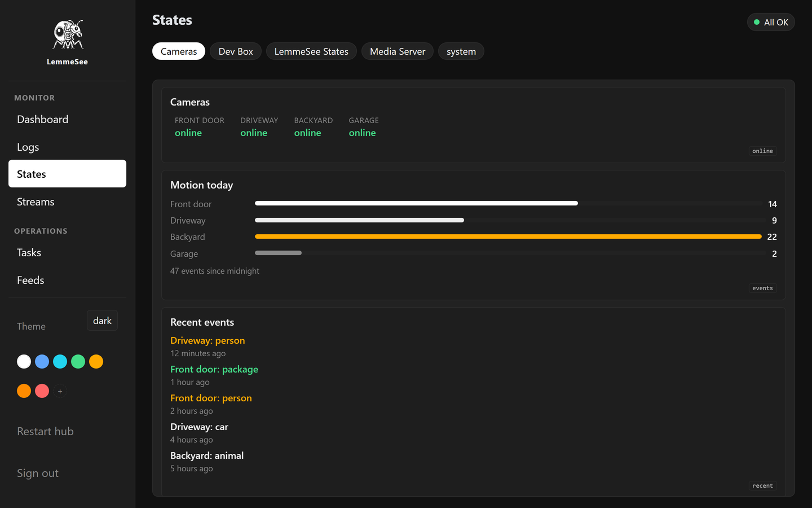Pick the amber swatch beside the green one

click(x=96, y=362)
